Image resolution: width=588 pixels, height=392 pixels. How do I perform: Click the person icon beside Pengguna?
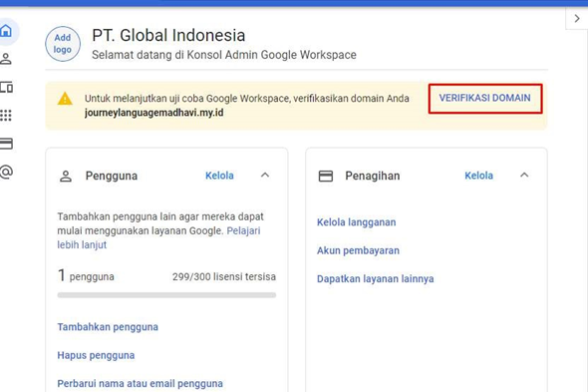[x=66, y=176]
